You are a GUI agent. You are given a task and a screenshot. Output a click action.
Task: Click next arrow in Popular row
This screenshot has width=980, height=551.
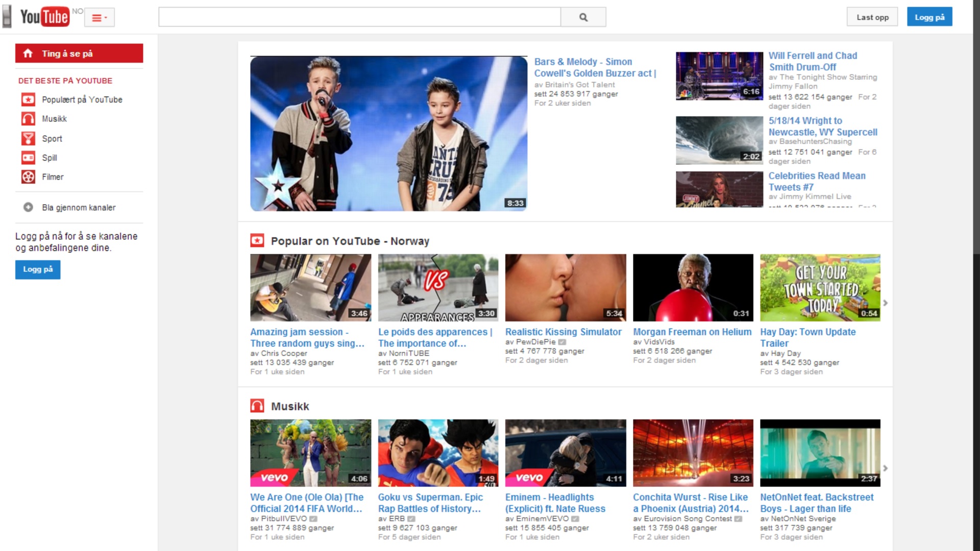(x=886, y=303)
